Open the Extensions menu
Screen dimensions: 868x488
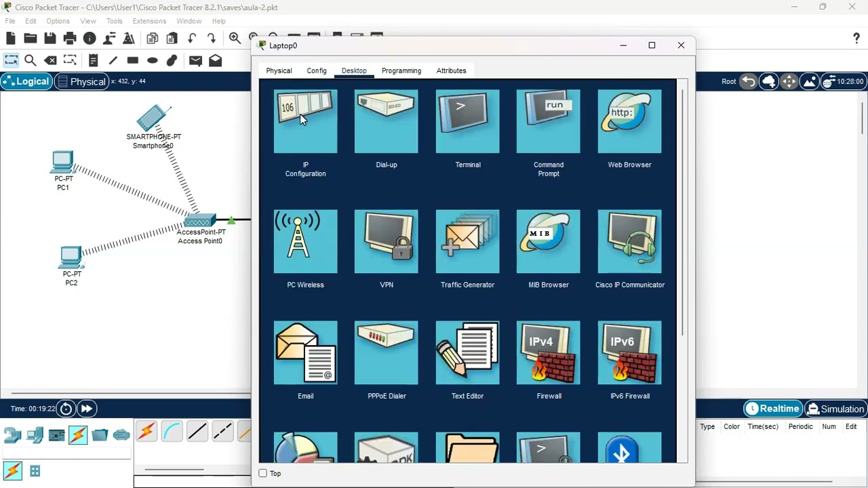pos(149,21)
